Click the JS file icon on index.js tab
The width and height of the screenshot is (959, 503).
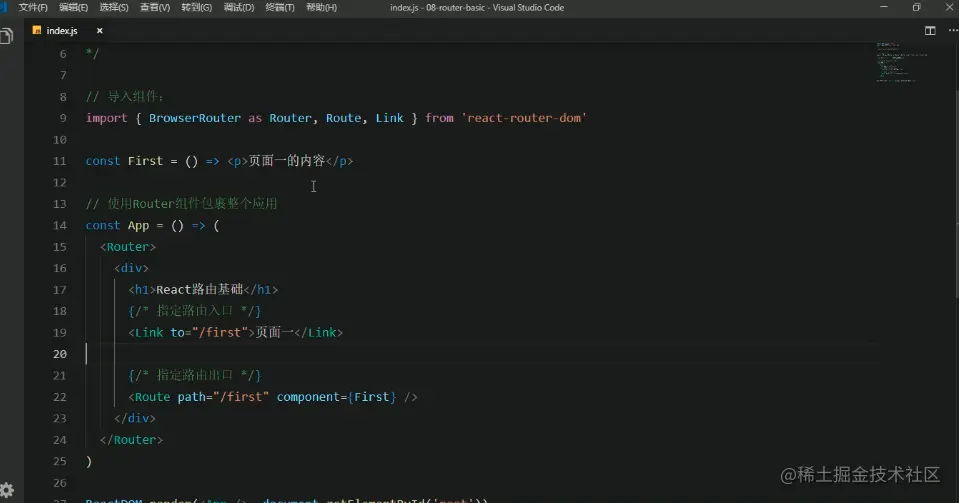pos(37,31)
